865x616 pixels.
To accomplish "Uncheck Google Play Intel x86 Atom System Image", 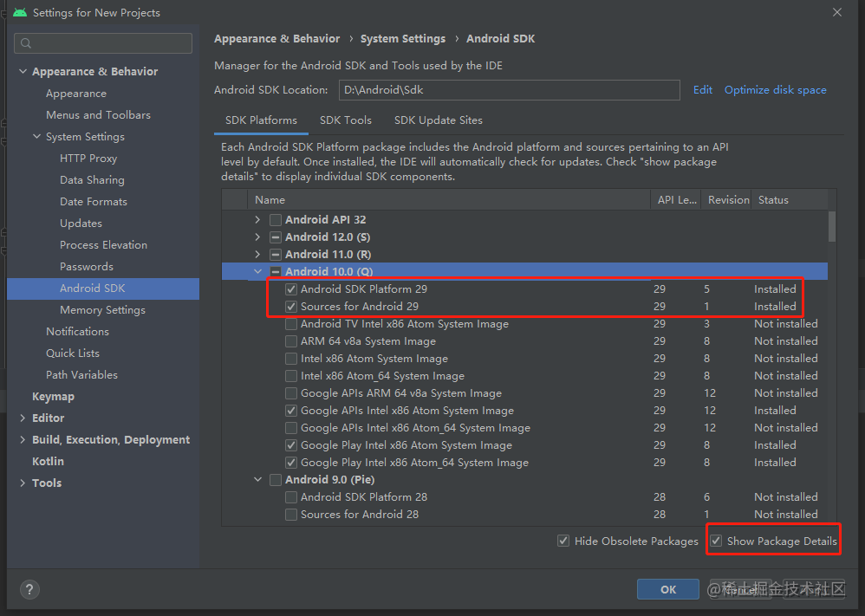I will 290,445.
